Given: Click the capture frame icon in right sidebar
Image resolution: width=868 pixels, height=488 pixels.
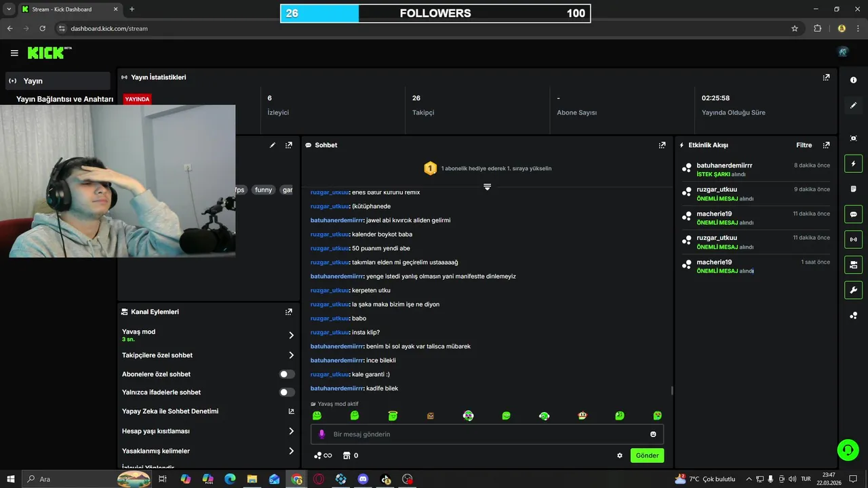Looking at the screenshot, I should point(853,138).
